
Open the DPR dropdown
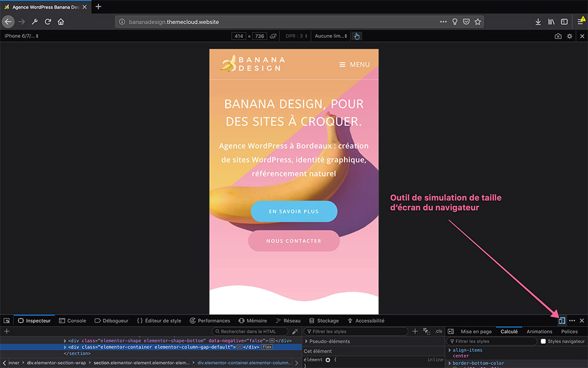pos(296,36)
